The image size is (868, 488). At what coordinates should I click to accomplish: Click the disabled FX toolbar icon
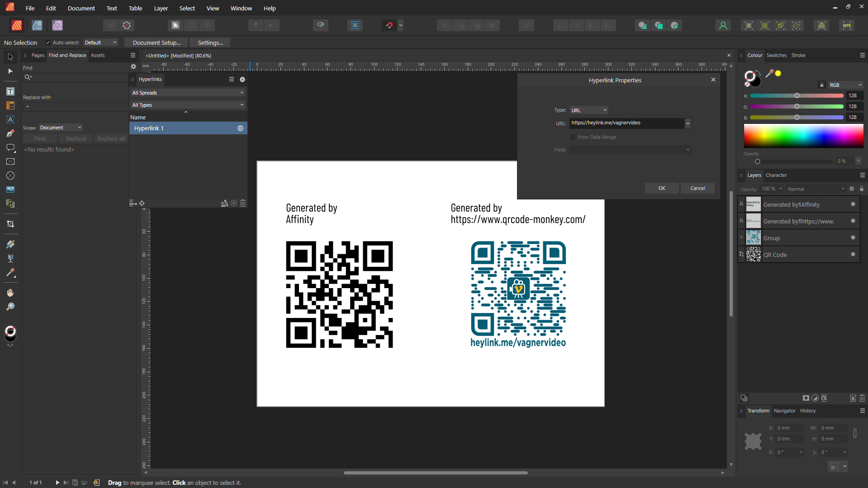pos(847,25)
